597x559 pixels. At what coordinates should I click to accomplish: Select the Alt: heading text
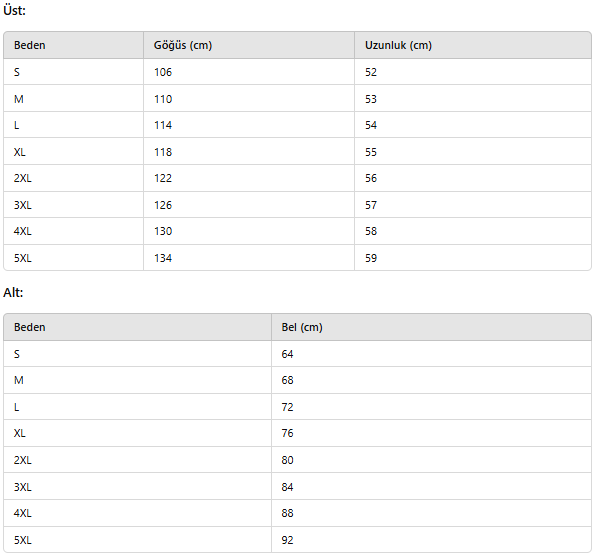13,292
